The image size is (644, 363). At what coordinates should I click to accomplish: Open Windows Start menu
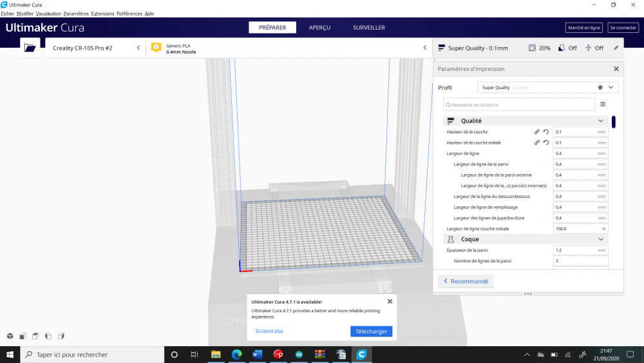click(10, 355)
